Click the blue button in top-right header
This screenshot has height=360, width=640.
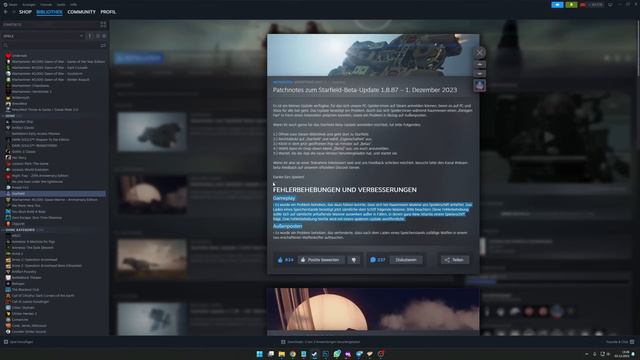point(557,4)
